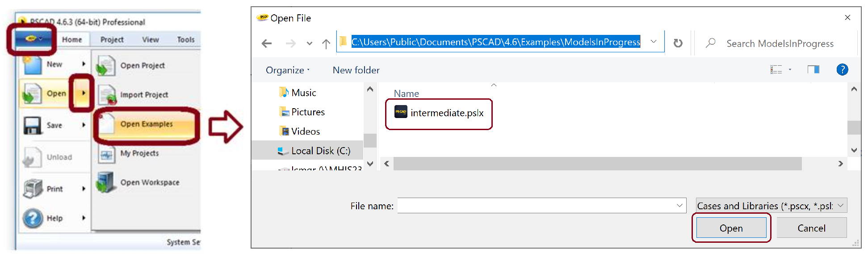This screenshot has height=262, width=868.
Task: Go back in Open File dialog
Action: 267,43
